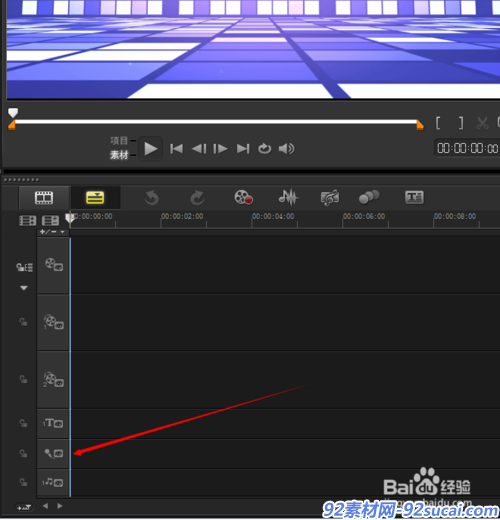500x520 pixels.
Task: Click the timeline playhead marker
Action: pyautogui.click(x=70, y=219)
